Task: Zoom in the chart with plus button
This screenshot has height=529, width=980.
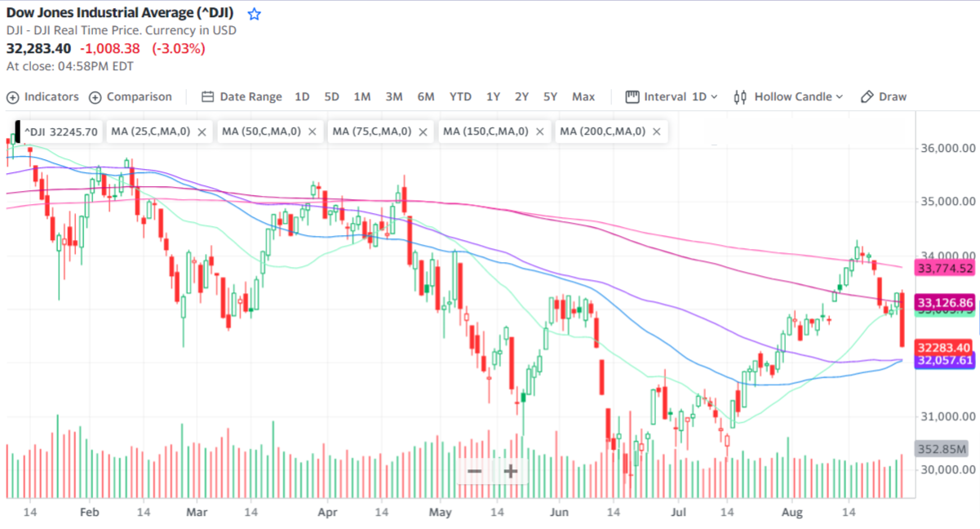Action: point(511,471)
